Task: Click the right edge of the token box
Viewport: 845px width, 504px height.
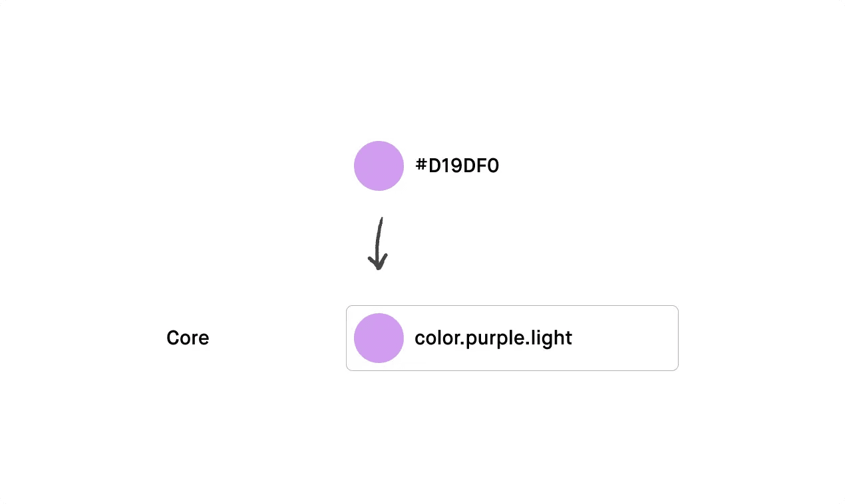Action: (678, 338)
